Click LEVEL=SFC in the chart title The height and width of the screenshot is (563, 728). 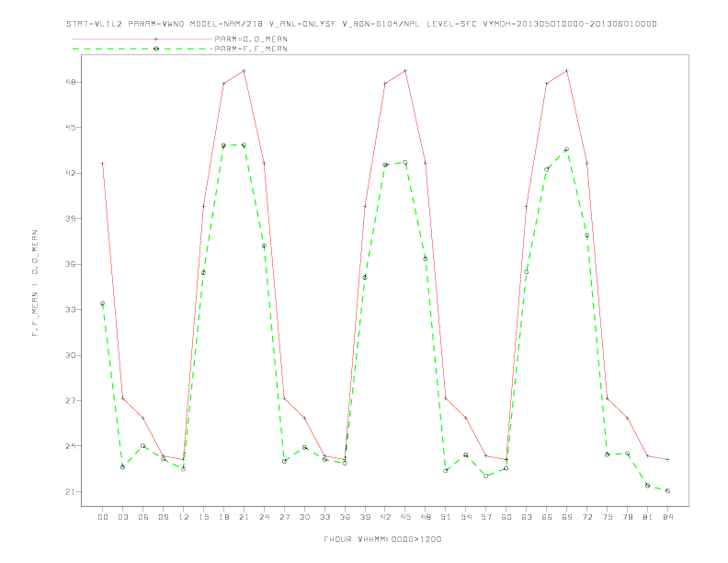(x=451, y=24)
